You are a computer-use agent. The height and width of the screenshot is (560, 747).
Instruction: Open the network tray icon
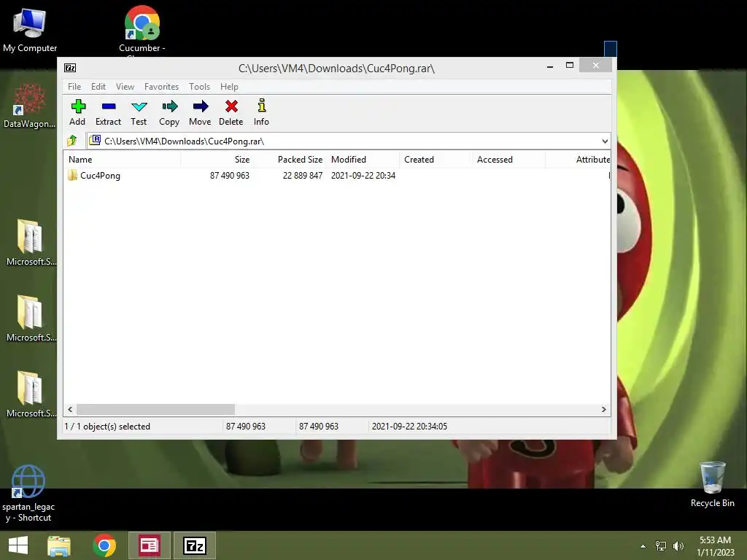click(661, 546)
